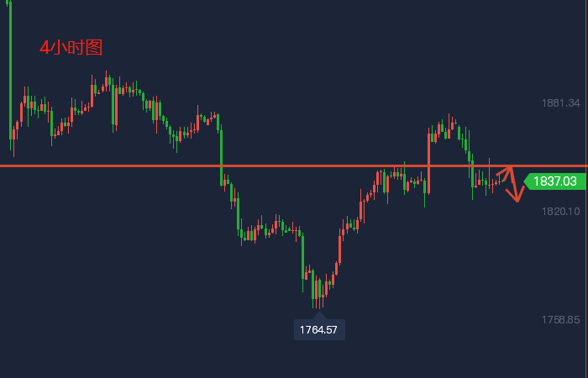Click the green 1837.03 current price tag
Image resolution: width=588 pixels, height=378 pixels.
pyautogui.click(x=554, y=181)
